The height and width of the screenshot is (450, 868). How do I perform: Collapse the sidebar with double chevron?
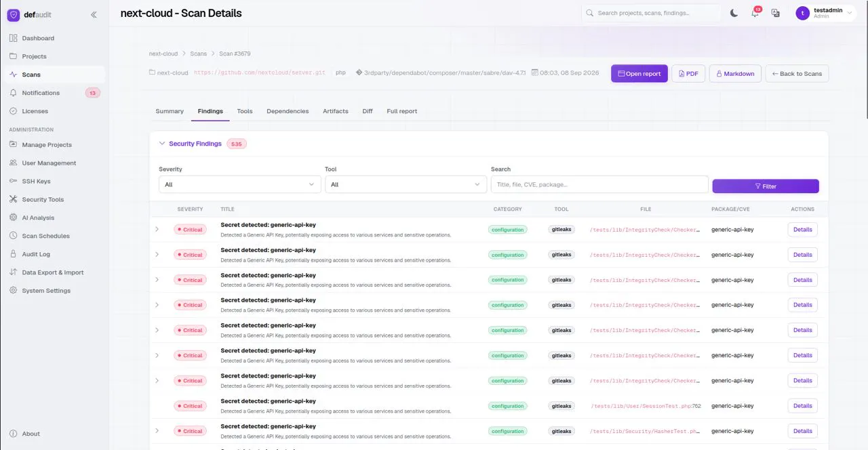[x=94, y=14]
